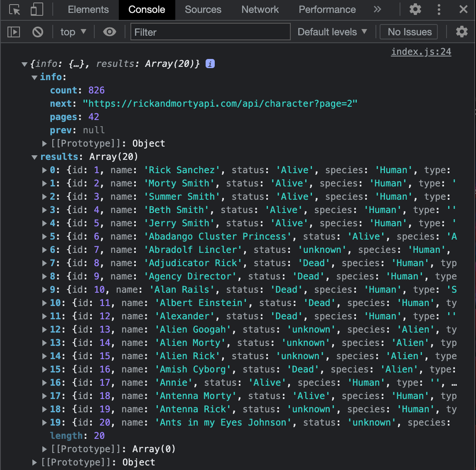The width and height of the screenshot is (476, 470).
Task: Expand result 15 Amish Cyborg
Action: (x=44, y=369)
